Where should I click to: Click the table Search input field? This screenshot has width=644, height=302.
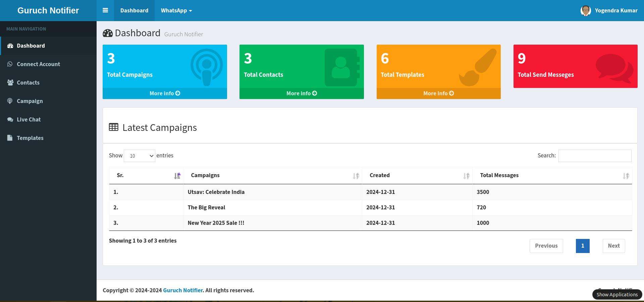pos(595,156)
